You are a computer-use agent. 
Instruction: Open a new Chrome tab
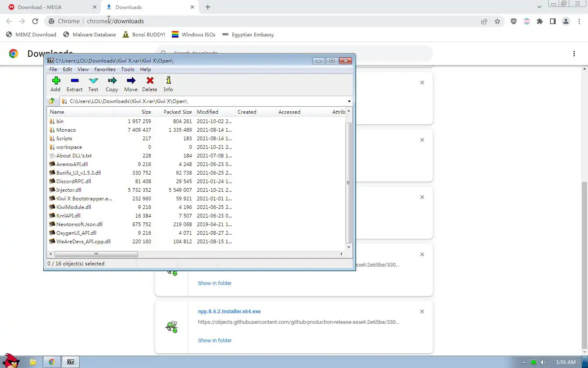point(208,7)
